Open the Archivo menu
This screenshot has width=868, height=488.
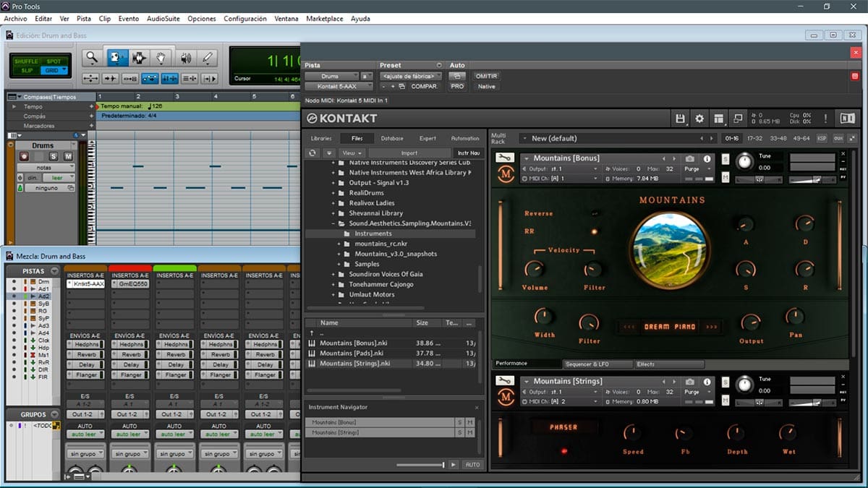[15, 19]
